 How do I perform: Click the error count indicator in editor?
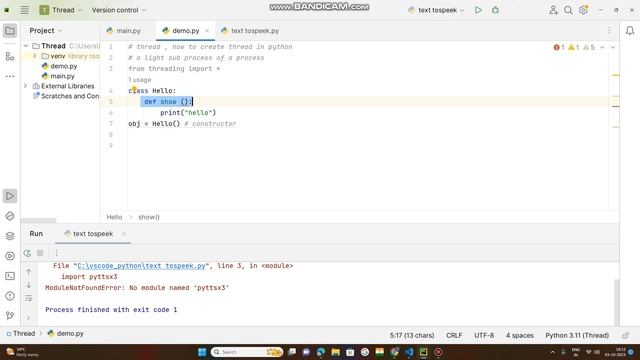coord(559,47)
